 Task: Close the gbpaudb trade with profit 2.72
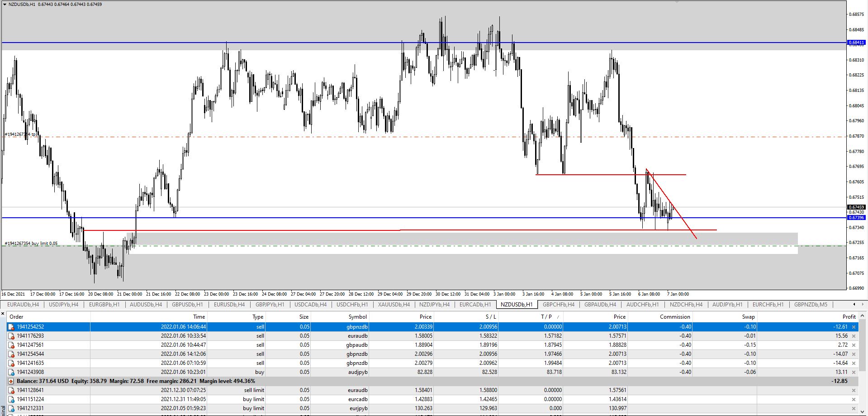pyautogui.click(x=854, y=345)
